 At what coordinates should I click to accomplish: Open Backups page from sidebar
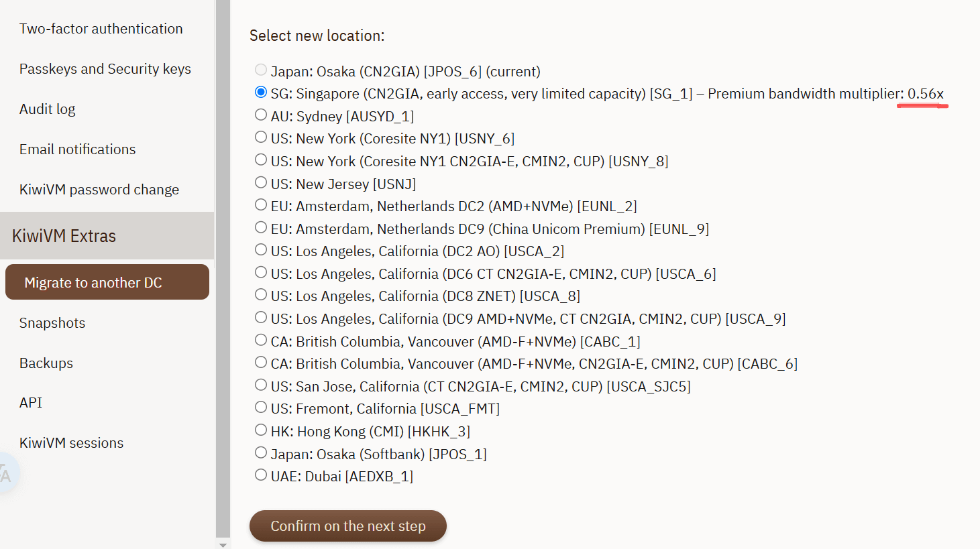click(x=46, y=363)
